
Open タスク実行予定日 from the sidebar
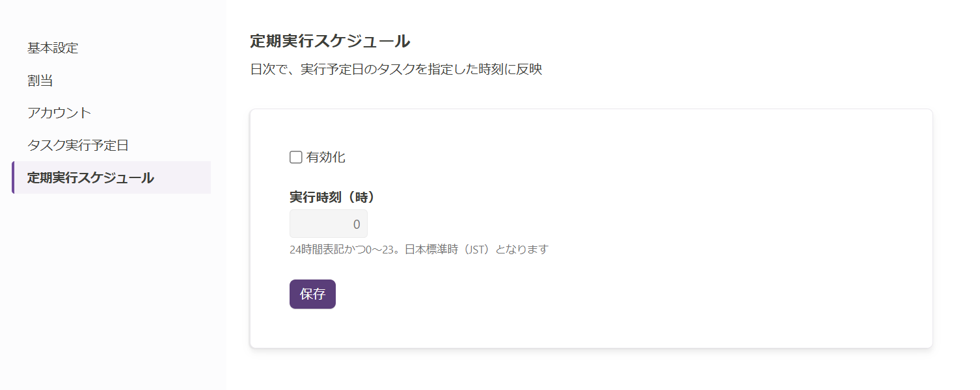(x=78, y=146)
